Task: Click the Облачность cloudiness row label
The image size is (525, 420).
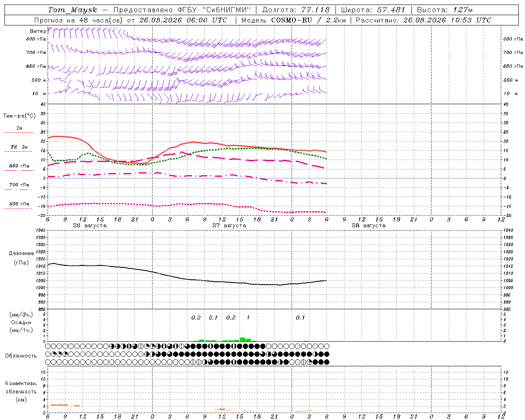Action: click(21, 356)
